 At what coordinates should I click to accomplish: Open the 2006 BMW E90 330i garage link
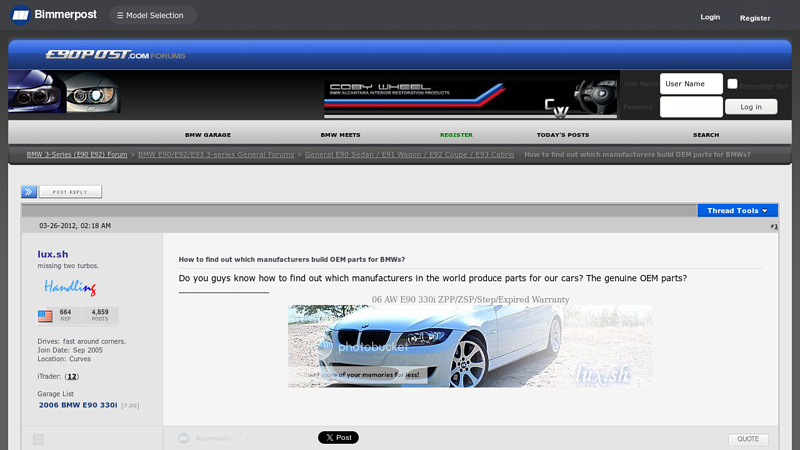tap(78, 405)
